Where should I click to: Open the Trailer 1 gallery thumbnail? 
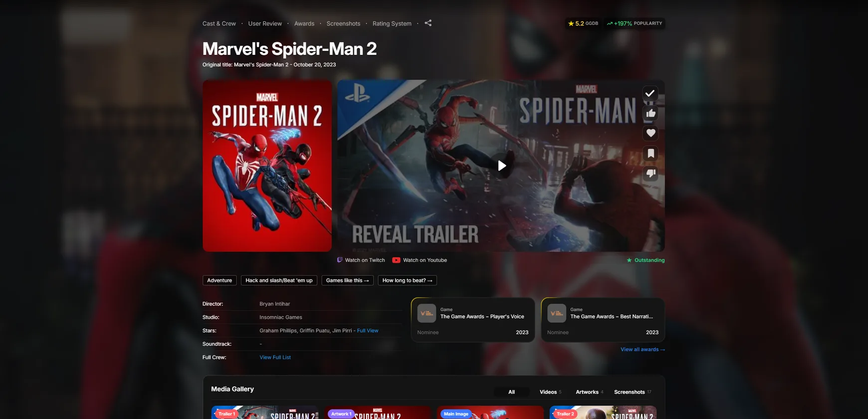click(x=265, y=413)
